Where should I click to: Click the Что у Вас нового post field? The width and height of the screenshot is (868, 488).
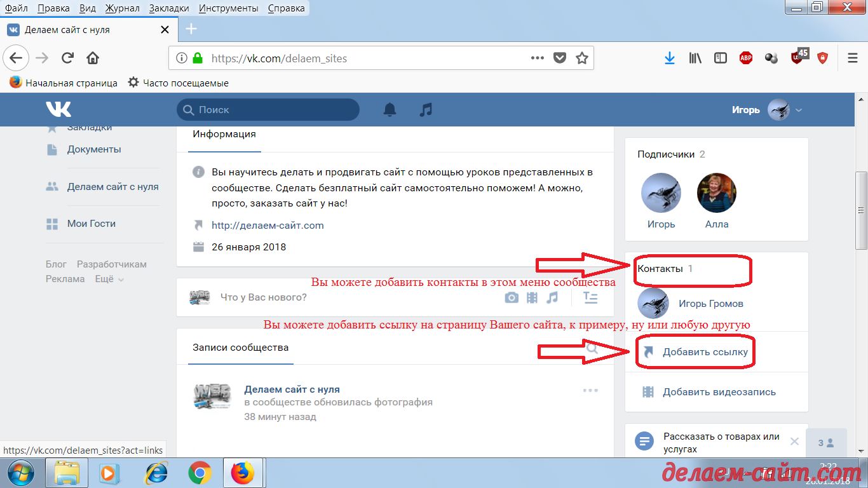263,297
